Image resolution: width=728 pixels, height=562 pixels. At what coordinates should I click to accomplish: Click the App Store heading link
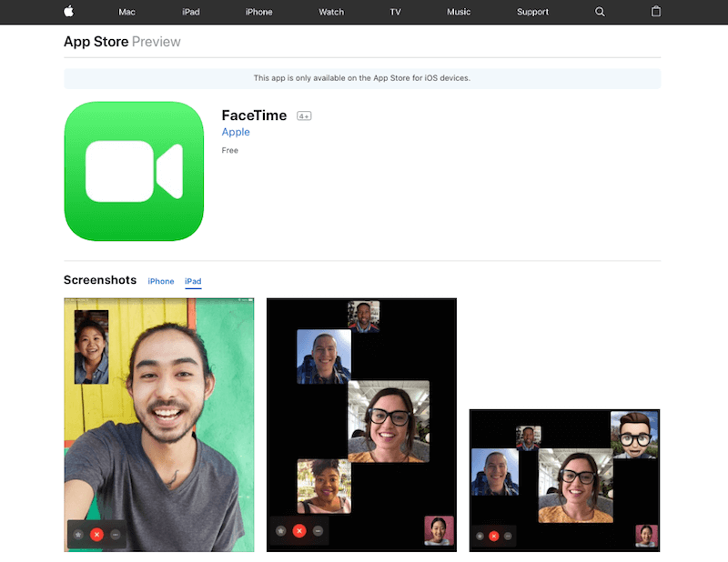click(96, 42)
